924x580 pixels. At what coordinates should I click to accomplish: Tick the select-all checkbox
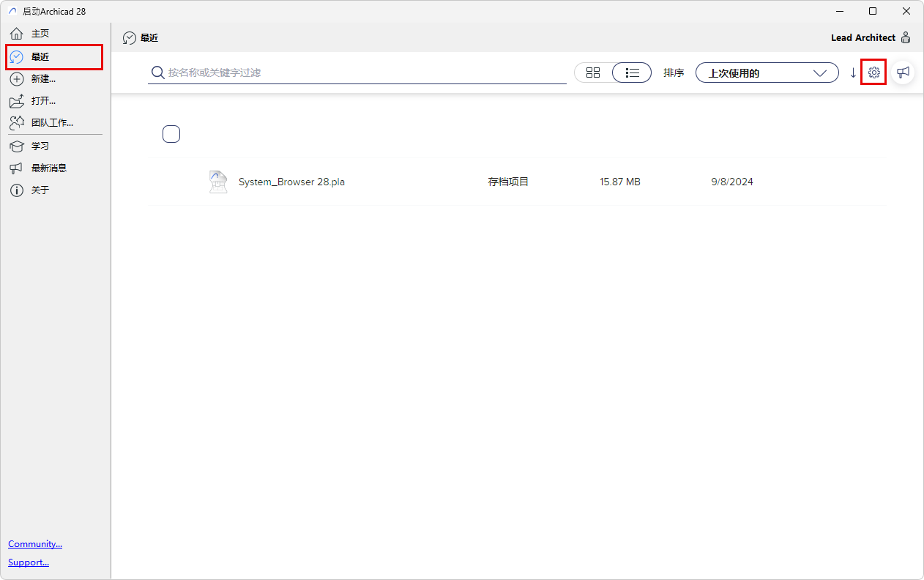pyautogui.click(x=171, y=134)
